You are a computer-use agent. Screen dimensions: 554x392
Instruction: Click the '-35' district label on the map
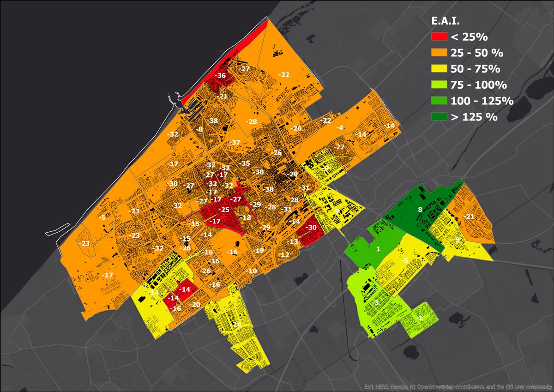[245, 163]
